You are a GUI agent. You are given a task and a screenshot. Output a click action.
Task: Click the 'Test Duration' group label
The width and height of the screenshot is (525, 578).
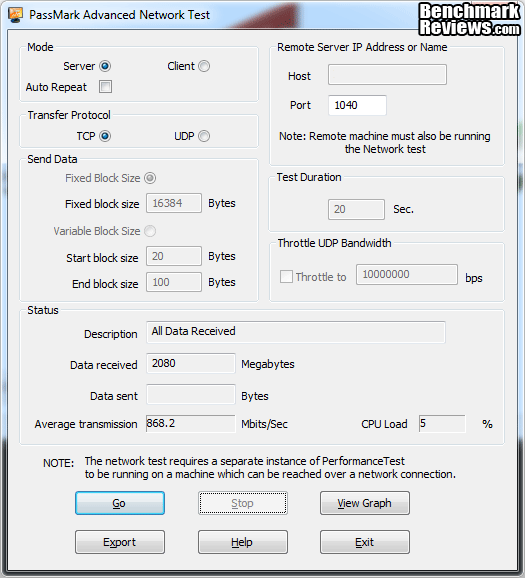click(309, 177)
